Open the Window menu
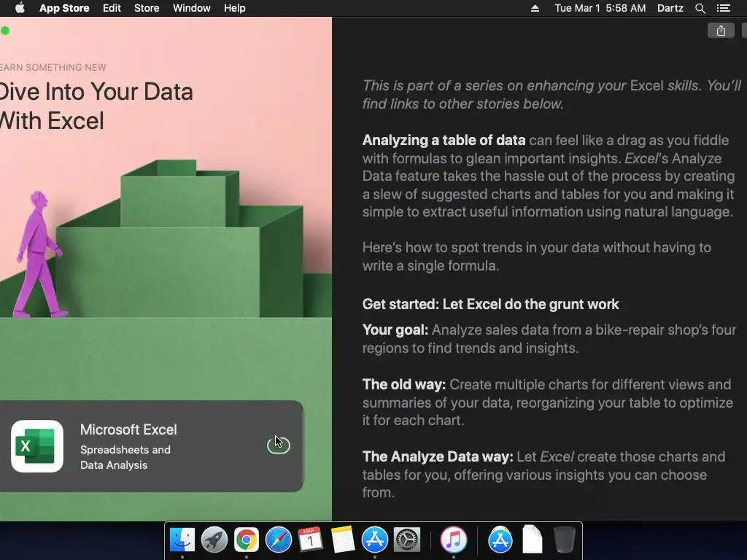Screen dimensions: 747x560 (x=192, y=8)
